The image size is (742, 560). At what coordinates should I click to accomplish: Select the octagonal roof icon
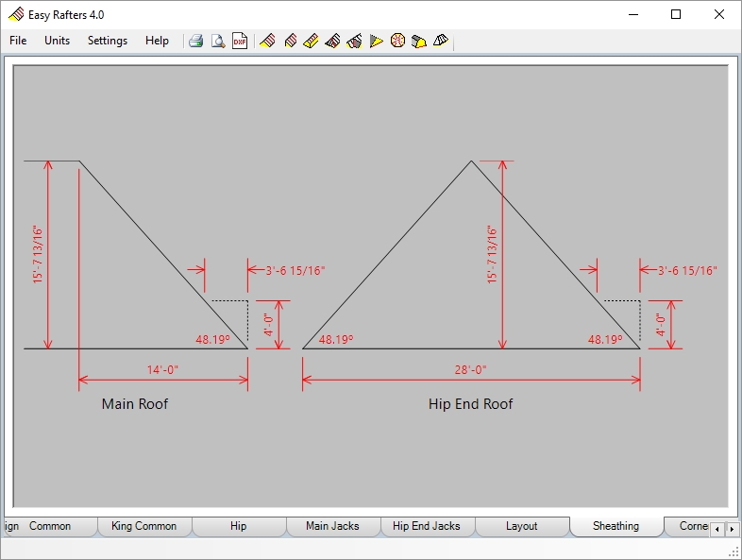tap(397, 41)
